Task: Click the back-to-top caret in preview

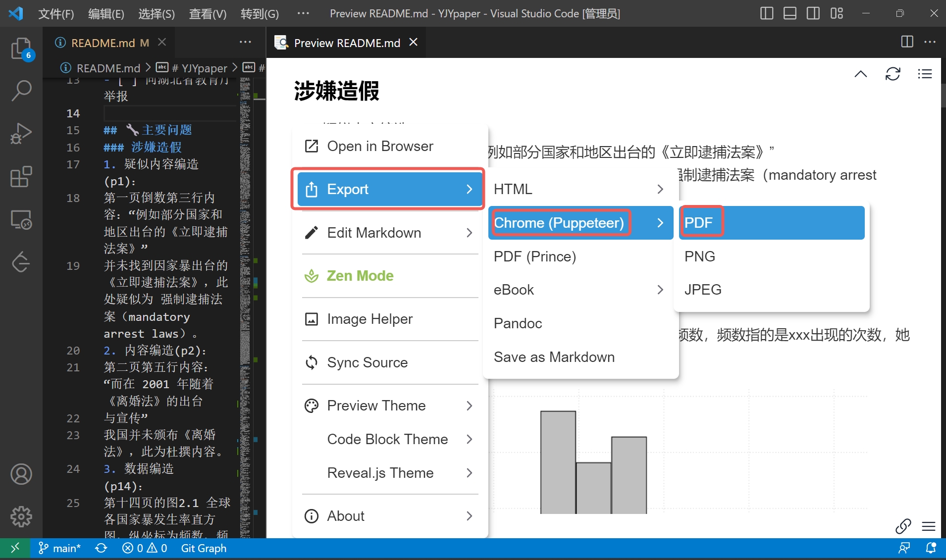Action: point(861,74)
